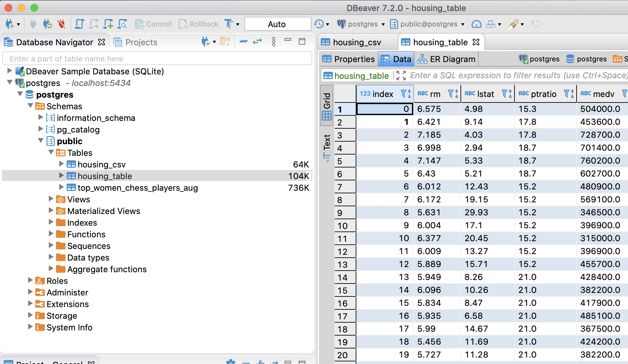The width and height of the screenshot is (628, 364).
Task: Open the public@postgres schema dropdown
Action: (x=427, y=24)
